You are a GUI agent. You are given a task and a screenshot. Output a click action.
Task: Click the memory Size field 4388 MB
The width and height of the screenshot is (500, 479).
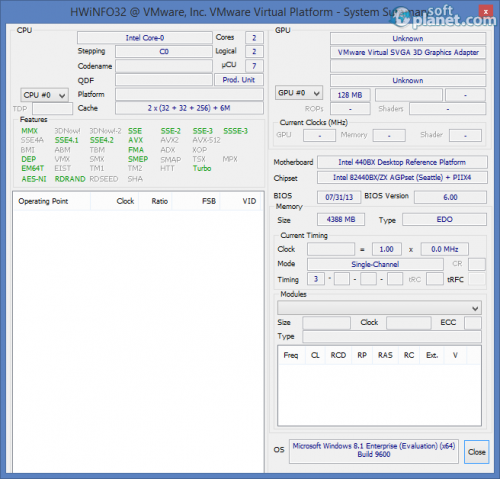341,219
